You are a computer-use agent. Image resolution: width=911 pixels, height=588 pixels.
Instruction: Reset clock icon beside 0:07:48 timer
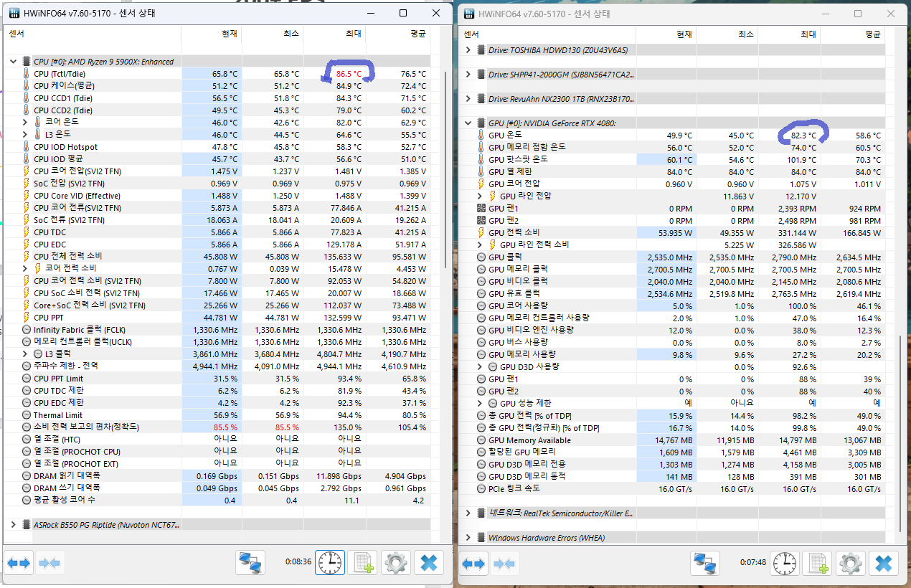785,564
